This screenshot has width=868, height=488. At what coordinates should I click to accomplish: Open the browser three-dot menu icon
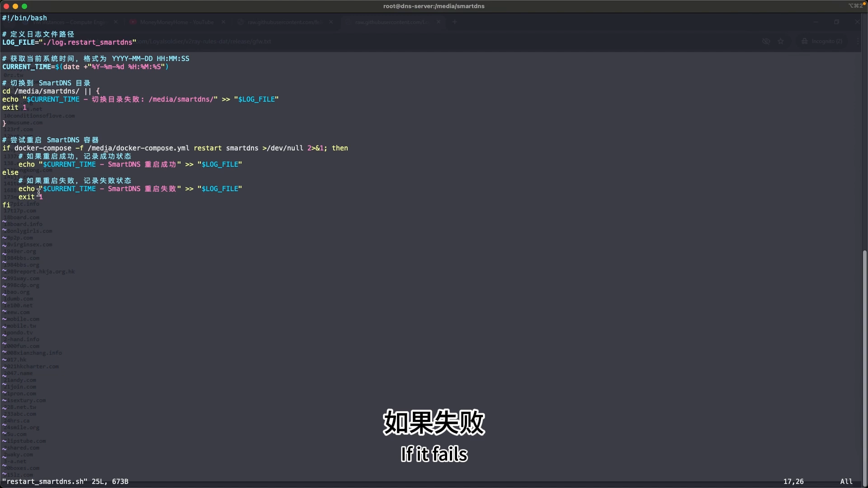tap(858, 41)
